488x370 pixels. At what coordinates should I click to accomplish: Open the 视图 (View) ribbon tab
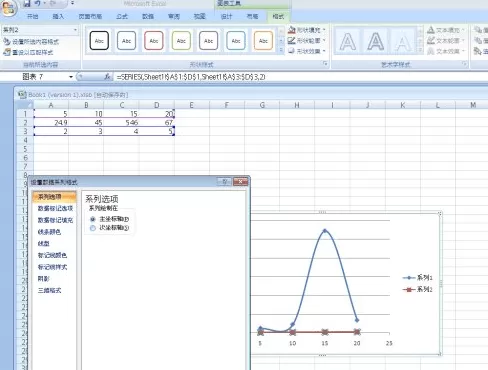click(x=200, y=16)
